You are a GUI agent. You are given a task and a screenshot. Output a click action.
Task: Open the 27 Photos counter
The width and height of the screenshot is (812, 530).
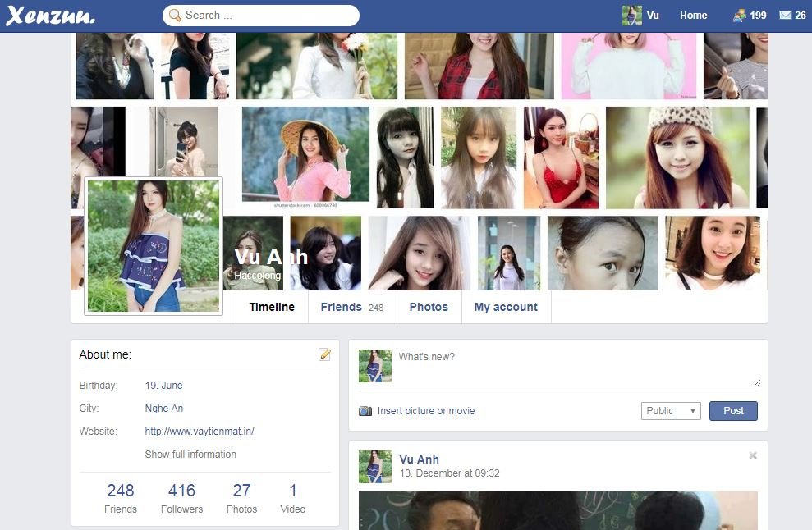[242, 499]
